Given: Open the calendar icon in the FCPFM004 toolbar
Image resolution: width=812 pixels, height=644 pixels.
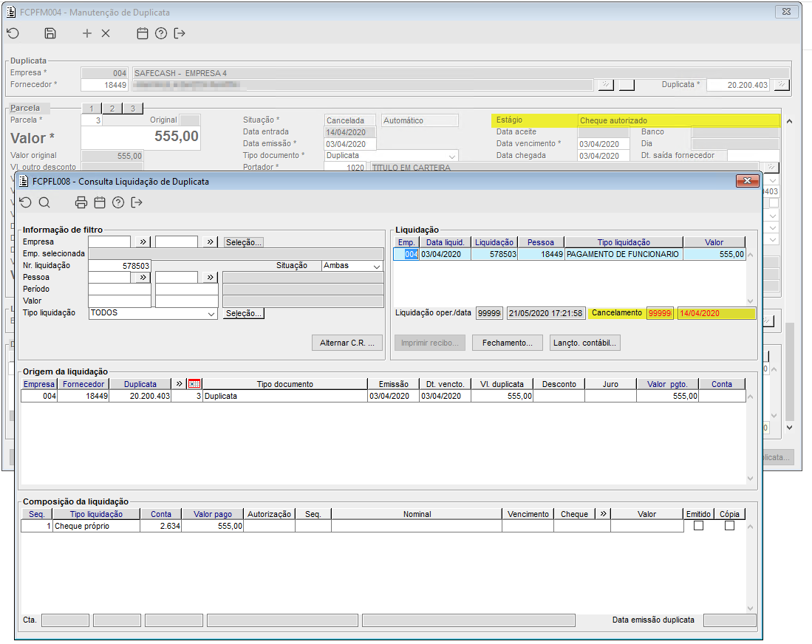Looking at the screenshot, I should click(143, 33).
